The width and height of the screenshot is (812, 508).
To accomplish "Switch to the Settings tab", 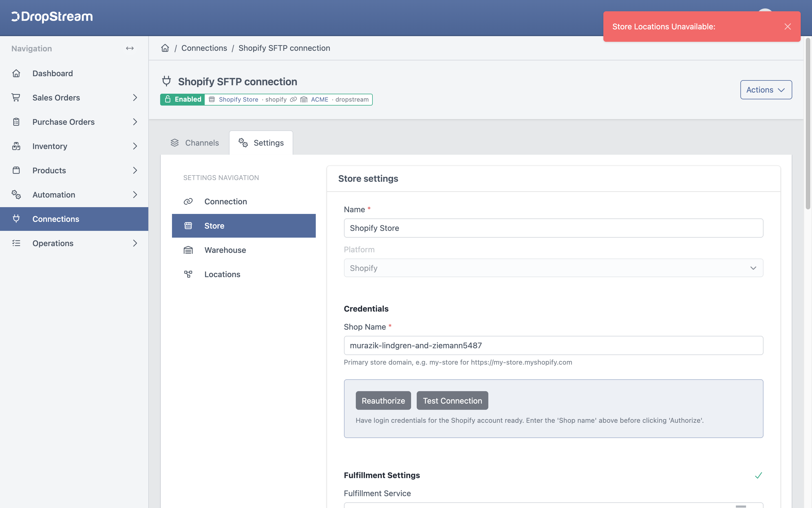I will (x=261, y=143).
